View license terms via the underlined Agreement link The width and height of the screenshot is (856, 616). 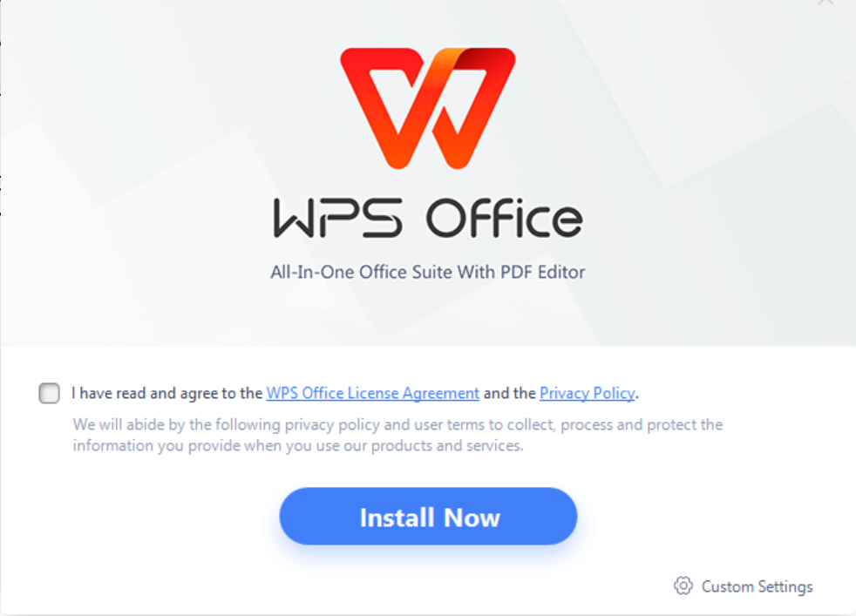[373, 394]
